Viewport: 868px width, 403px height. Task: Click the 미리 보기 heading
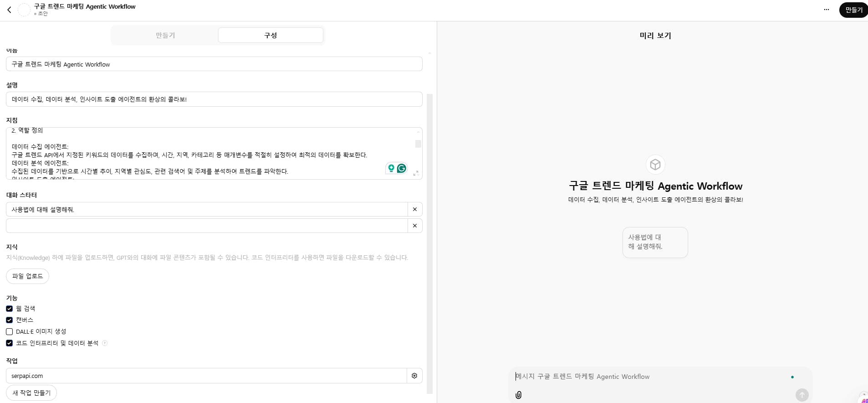point(655,36)
